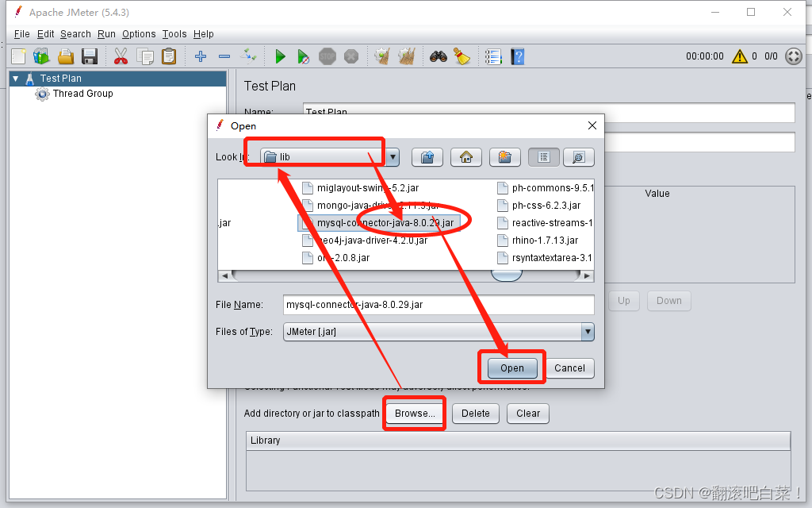Click the New test plan icon
This screenshot has height=508, width=812.
point(19,56)
